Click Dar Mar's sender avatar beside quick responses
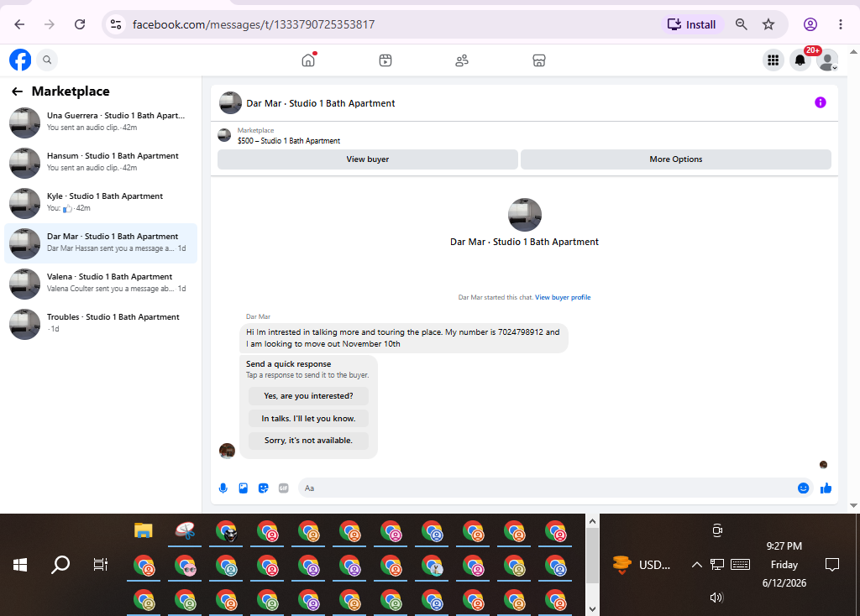Viewport: 860px width, 616px height. coord(227,451)
